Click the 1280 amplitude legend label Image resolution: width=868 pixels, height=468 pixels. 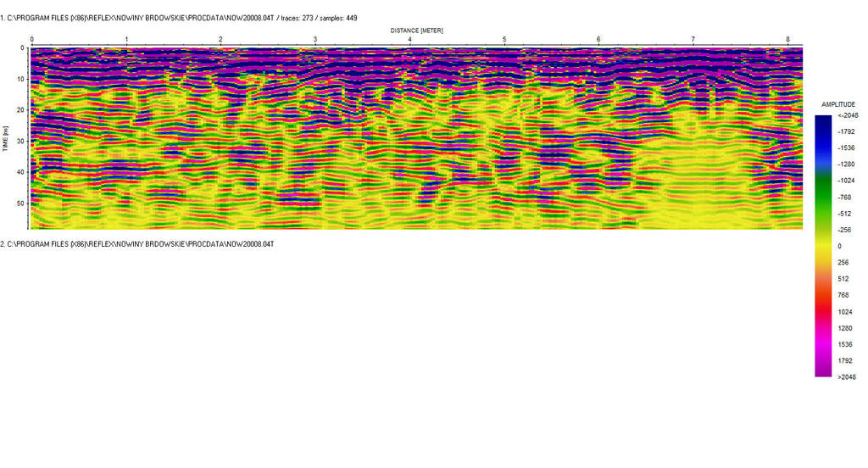pyautogui.click(x=847, y=328)
